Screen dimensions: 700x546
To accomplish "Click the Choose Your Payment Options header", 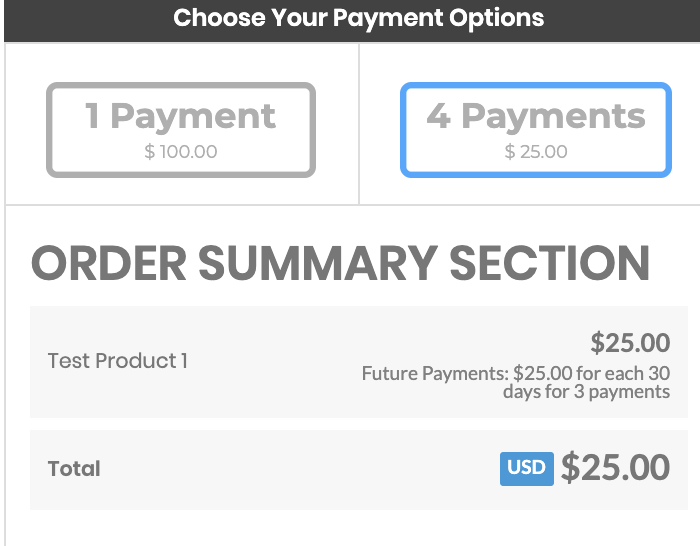I will tap(358, 18).
